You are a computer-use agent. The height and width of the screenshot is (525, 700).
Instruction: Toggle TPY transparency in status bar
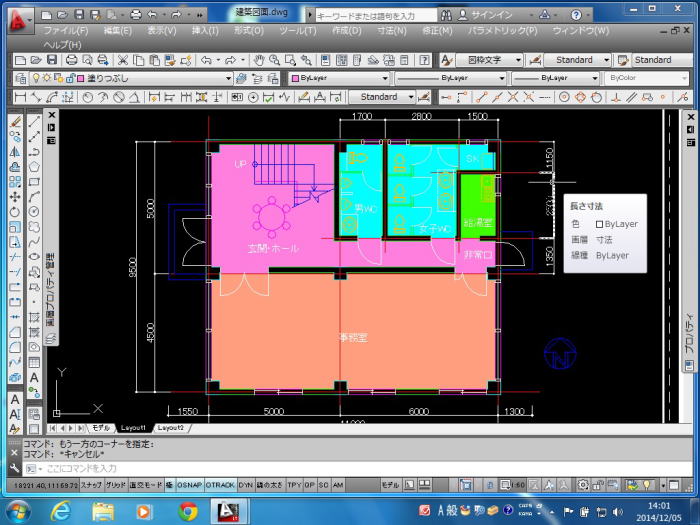(x=294, y=485)
